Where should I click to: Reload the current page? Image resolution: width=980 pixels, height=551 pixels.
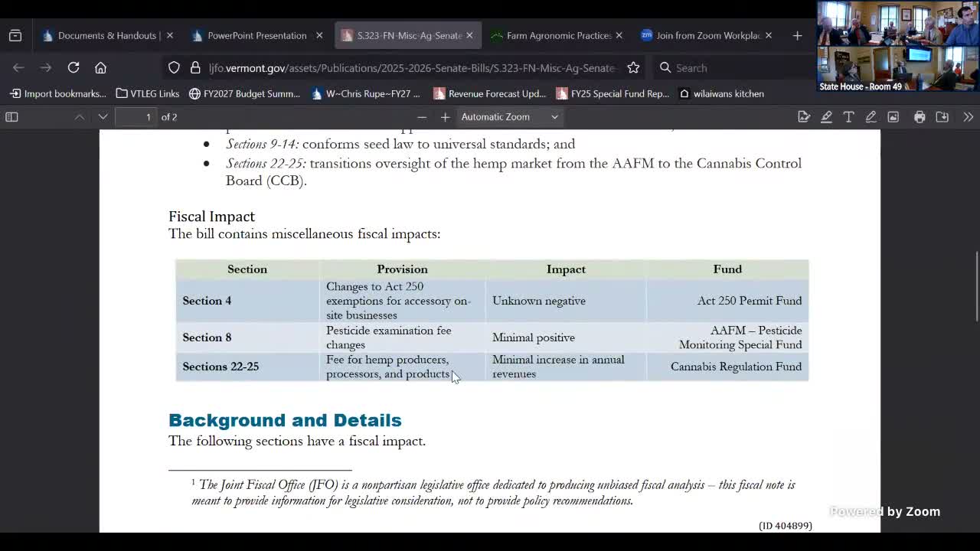73,67
